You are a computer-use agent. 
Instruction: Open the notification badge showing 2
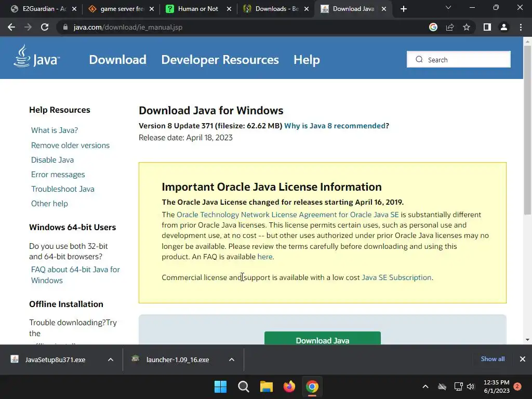517,387
